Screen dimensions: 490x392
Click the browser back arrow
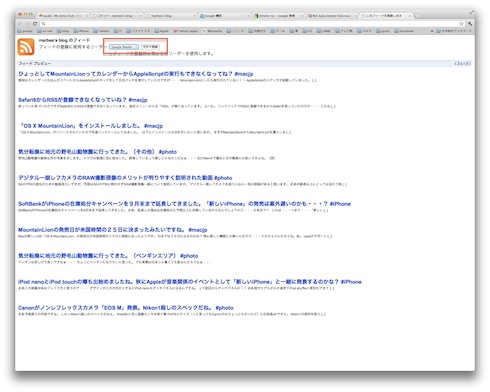pyautogui.click(x=20, y=24)
